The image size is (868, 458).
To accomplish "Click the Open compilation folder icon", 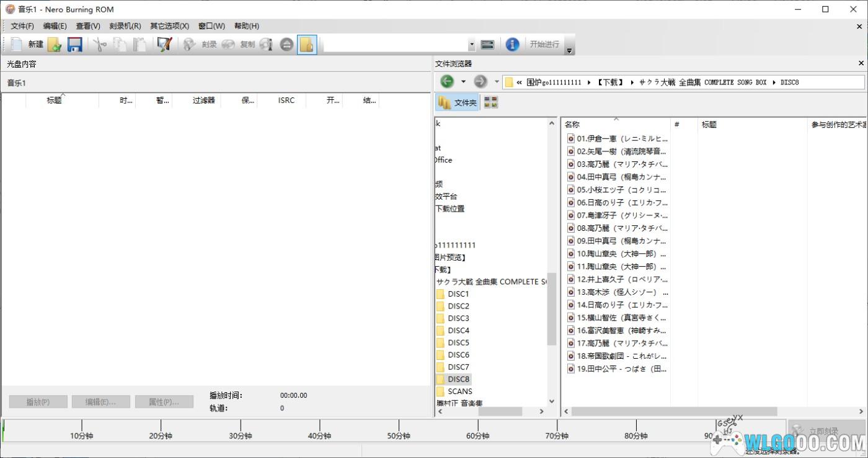I will (x=55, y=44).
